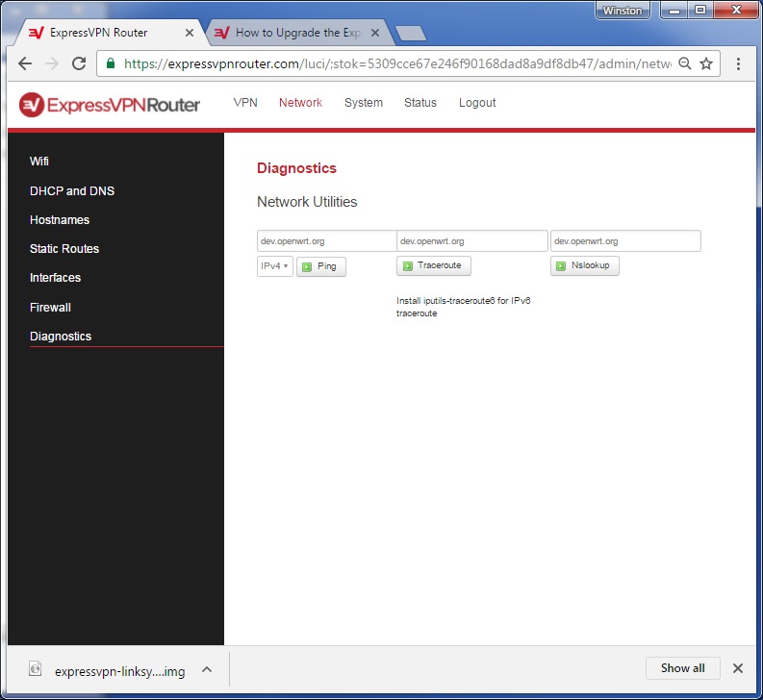The image size is (763, 700).
Task: Click the Nslookup button
Action: (584, 265)
